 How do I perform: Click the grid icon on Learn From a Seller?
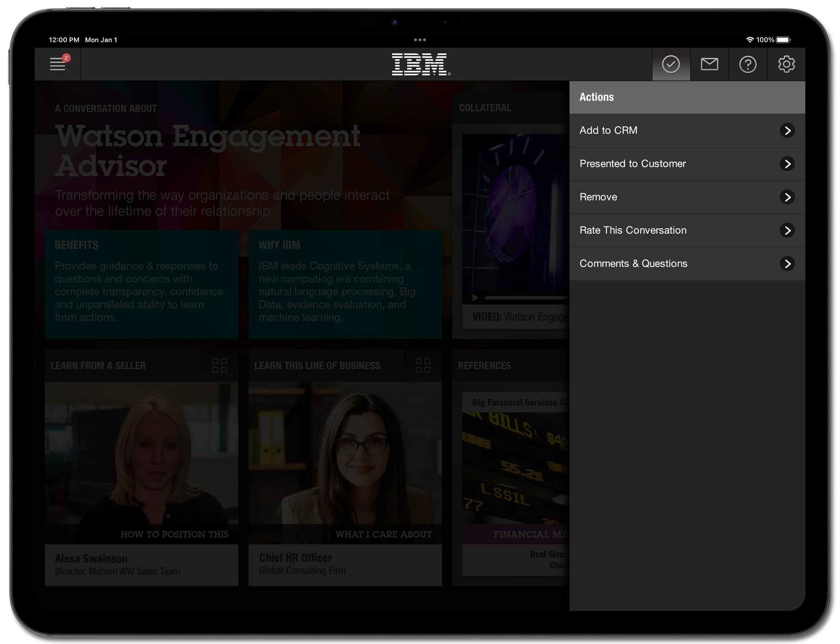[x=219, y=366]
